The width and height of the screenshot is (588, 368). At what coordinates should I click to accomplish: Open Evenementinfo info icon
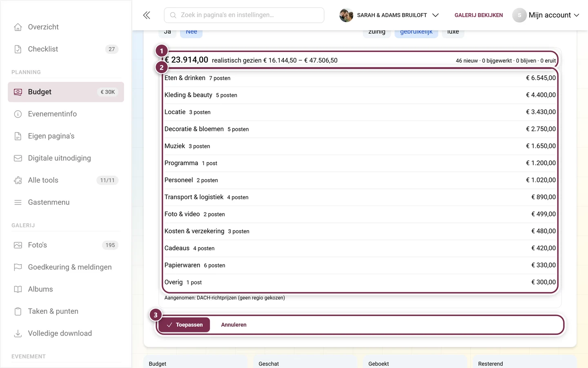[18, 114]
